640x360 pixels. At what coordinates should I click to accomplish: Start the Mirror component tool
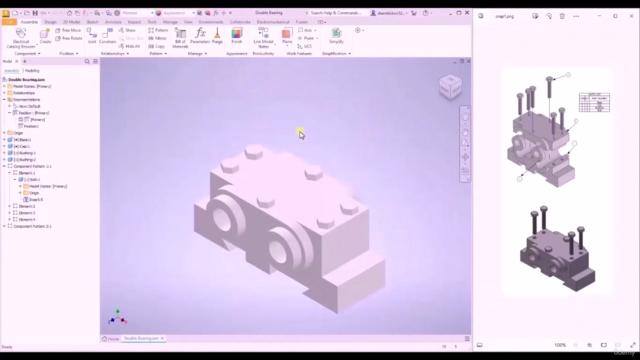tap(158, 38)
